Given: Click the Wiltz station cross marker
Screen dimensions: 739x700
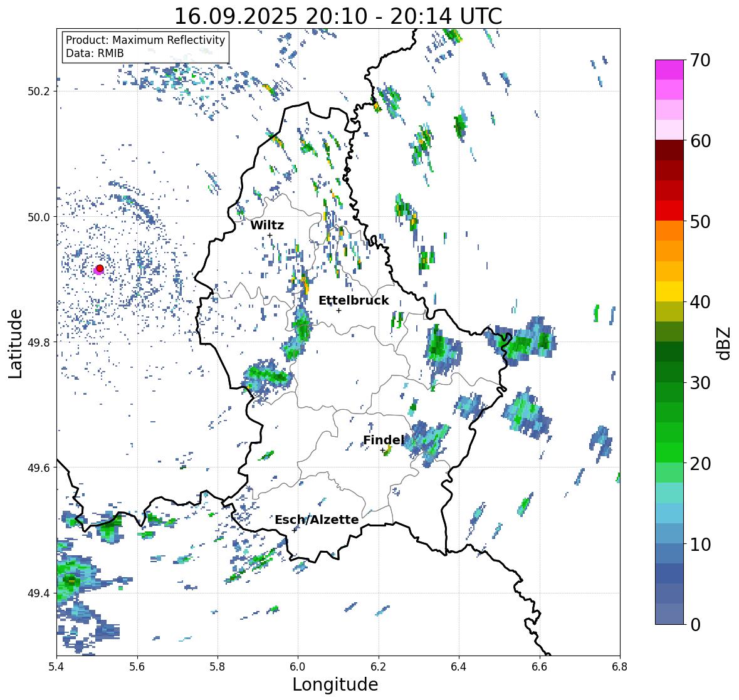Looking at the screenshot, I should click(270, 235).
